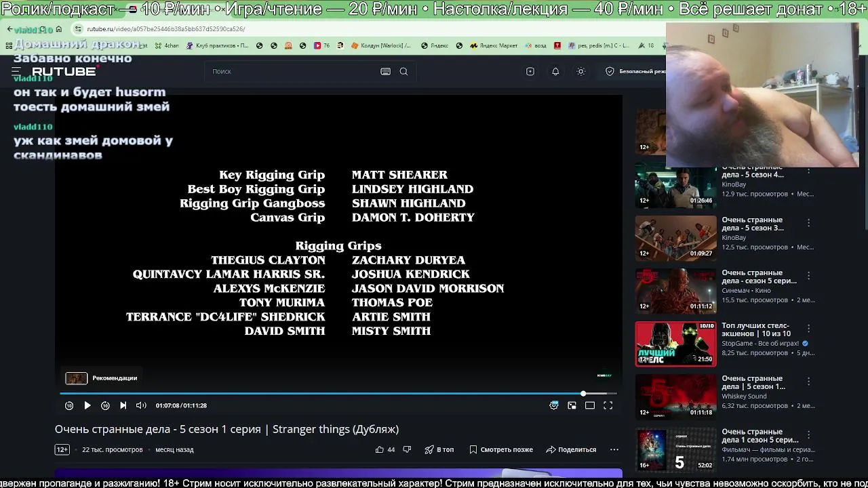Enter fullscreen mode in the player
The image size is (868, 488).
pos(608,405)
